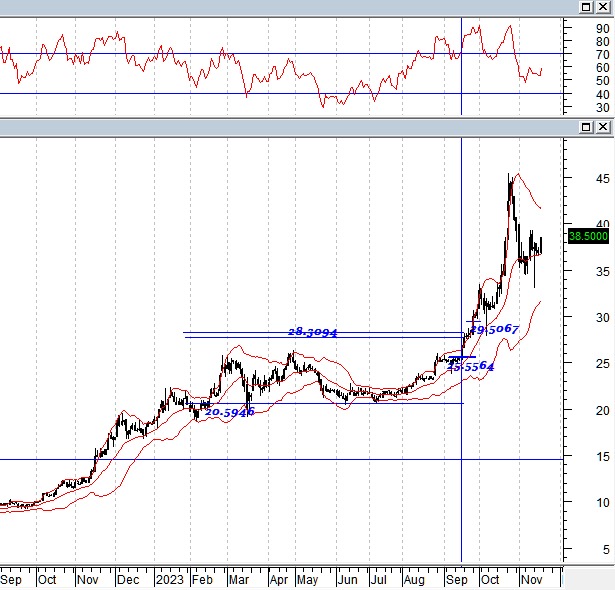
Task: Select the 25.5564 level annotation
Action: click(x=470, y=367)
